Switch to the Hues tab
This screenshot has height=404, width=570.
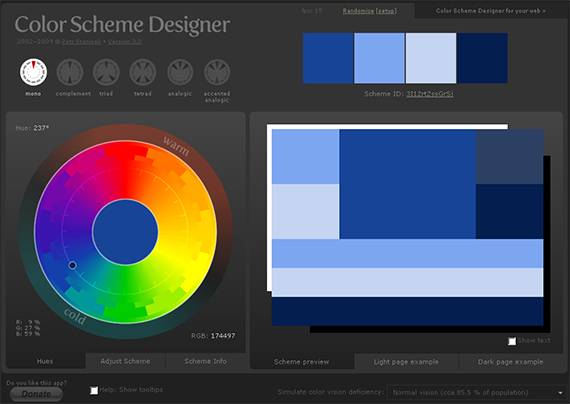[x=45, y=361]
